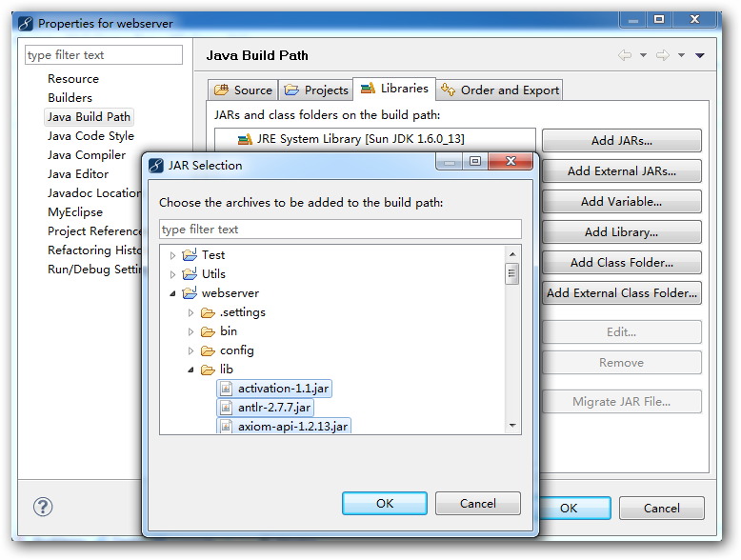This screenshot has height=560, width=741.
Task: Cancel the JAR Selection dialog
Action: (x=478, y=503)
